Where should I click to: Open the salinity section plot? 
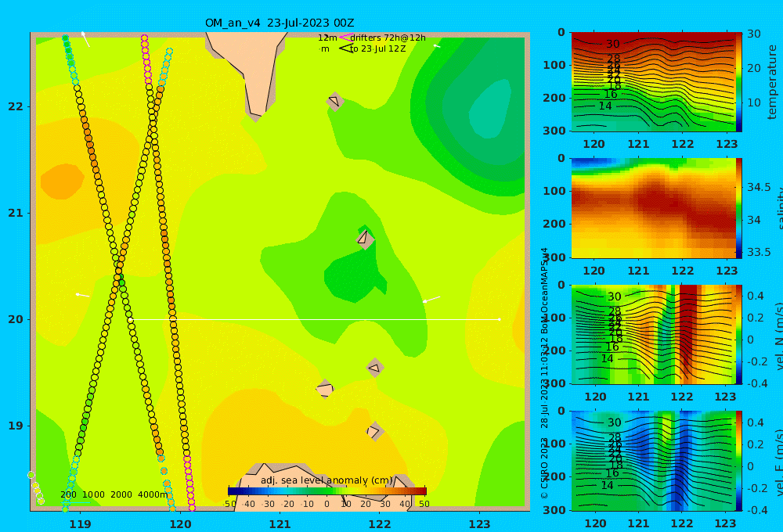653,208
